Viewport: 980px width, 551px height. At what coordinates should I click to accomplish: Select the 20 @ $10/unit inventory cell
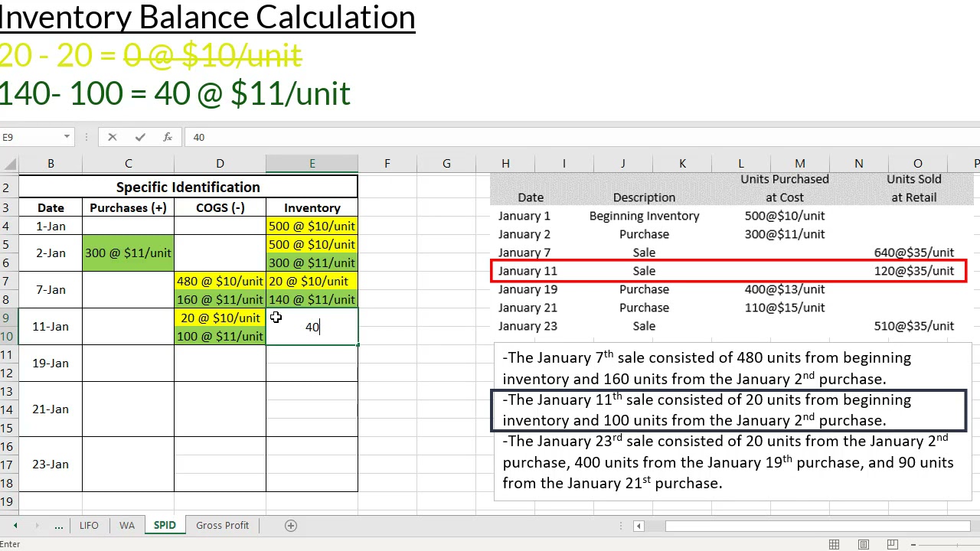(312, 281)
